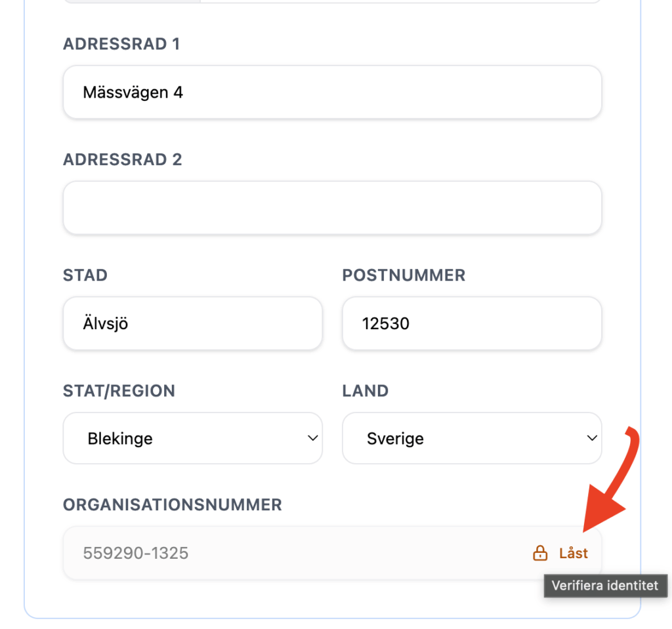This screenshot has height=629, width=672.
Task: Click the POSTNUMMER label
Action: coord(404,275)
